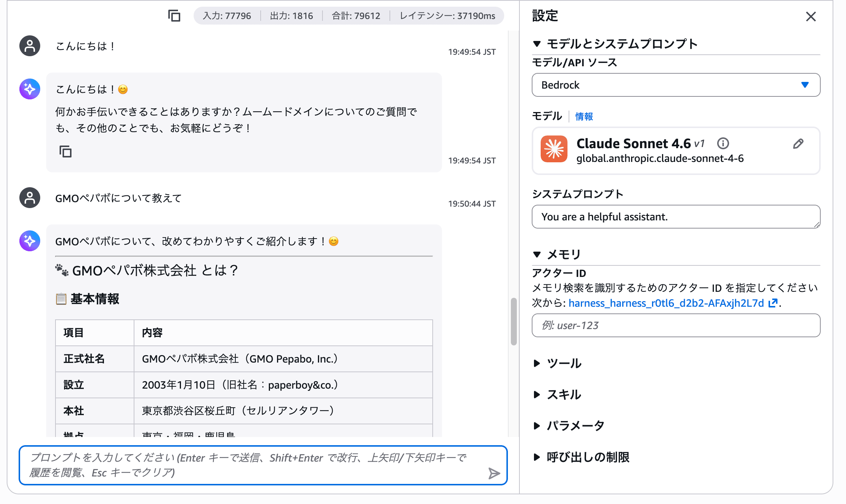Open the harness_harness_r0tl6 memory link
This screenshot has height=504, width=846.
(666, 303)
